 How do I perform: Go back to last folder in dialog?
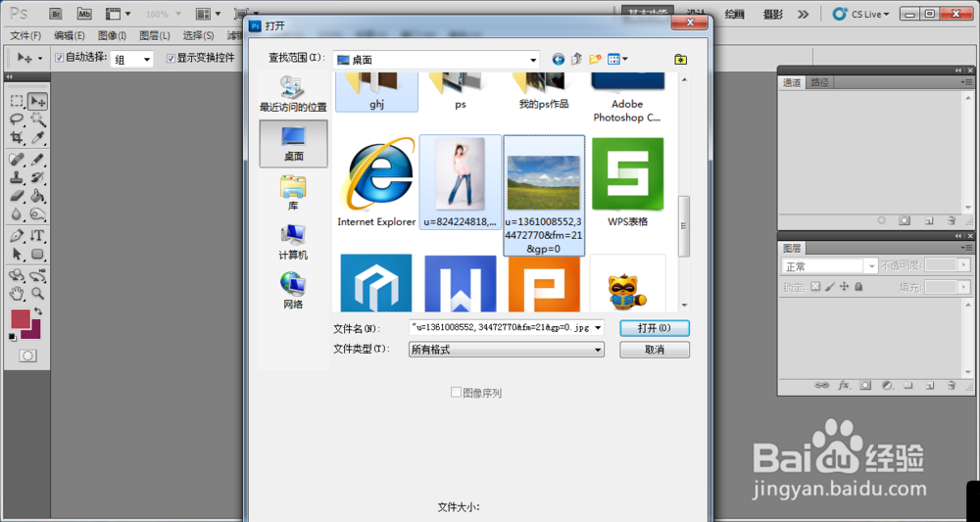[559, 60]
